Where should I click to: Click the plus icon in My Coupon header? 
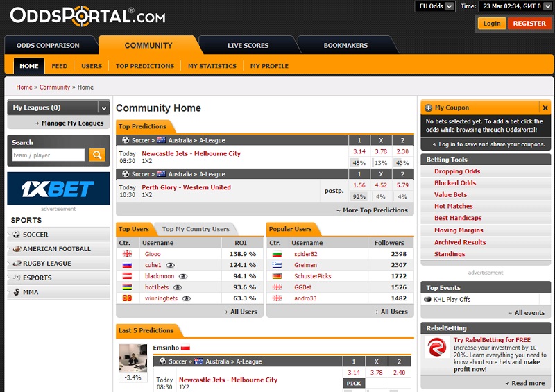click(x=428, y=108)
